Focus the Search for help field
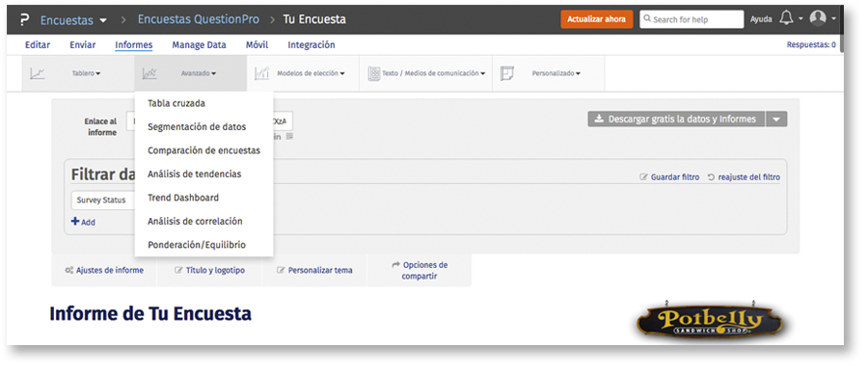 coord(692,19)
